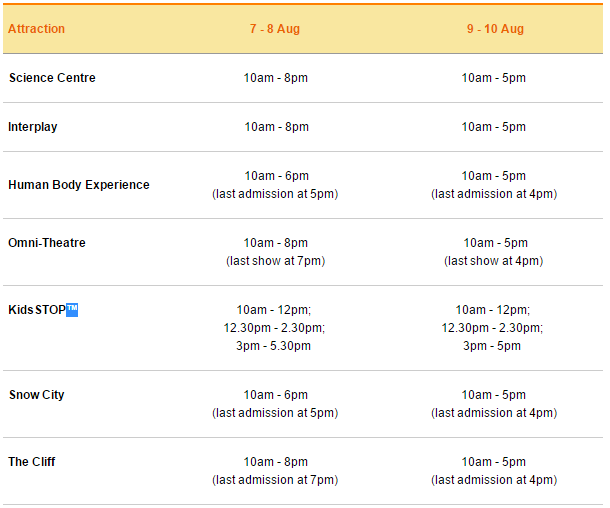Click Omni-Theatre last show at 4pm note

pos(493,261)
